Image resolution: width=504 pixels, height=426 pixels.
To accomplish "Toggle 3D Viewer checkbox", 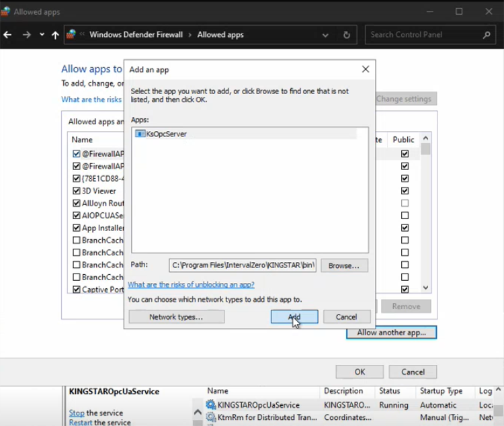I will (76, 191).
